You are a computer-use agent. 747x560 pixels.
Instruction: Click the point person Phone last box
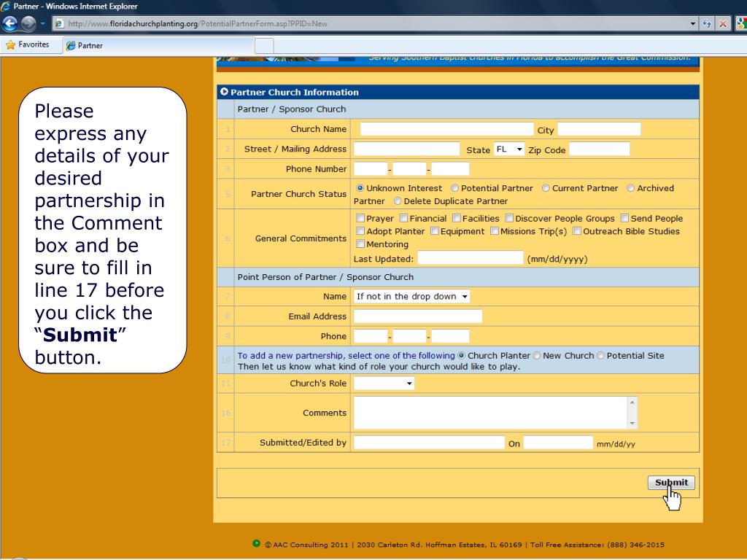click(450, 336)
